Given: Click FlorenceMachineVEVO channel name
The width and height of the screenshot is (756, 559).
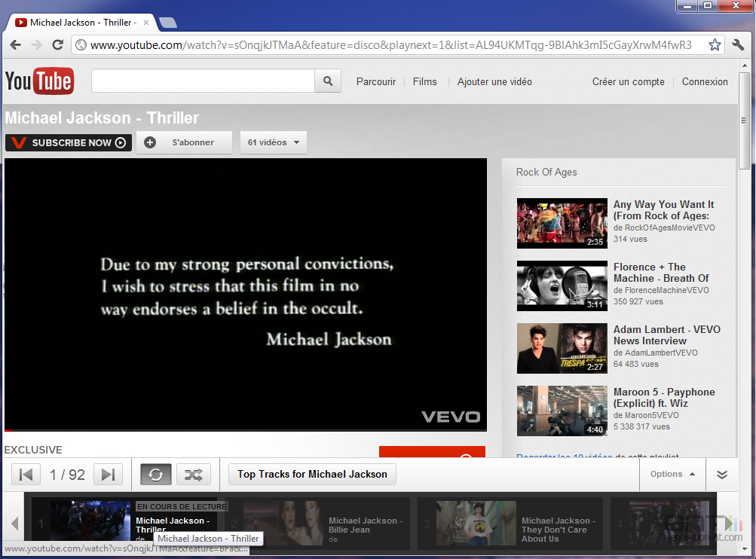Looking at the screenshot, I should point(667,290).
